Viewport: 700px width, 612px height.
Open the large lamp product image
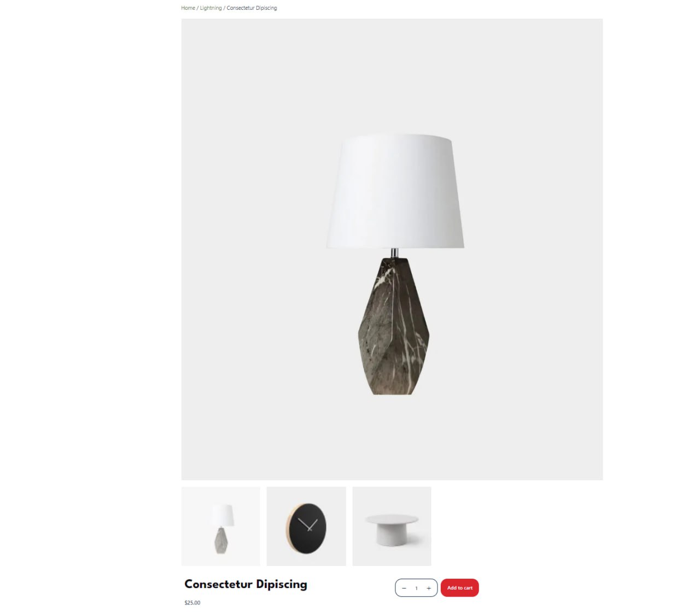pos(392,249)
